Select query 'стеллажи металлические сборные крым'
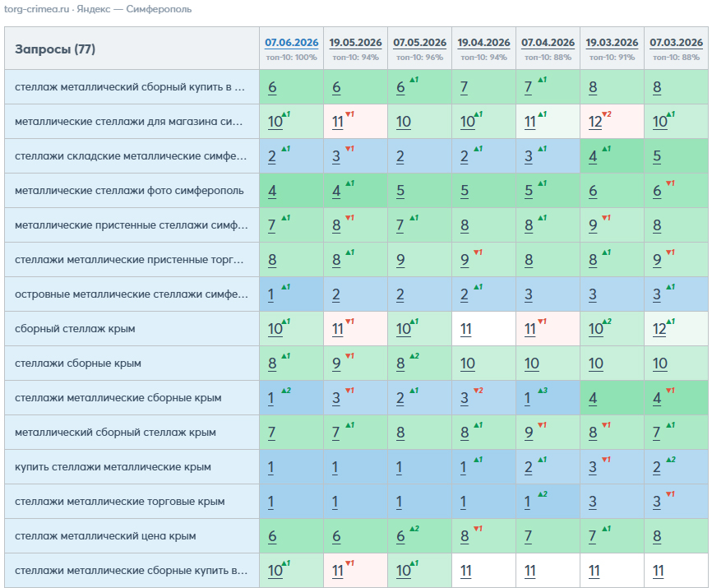Screen dimensions: 712x588 click(x=118, y=398)
